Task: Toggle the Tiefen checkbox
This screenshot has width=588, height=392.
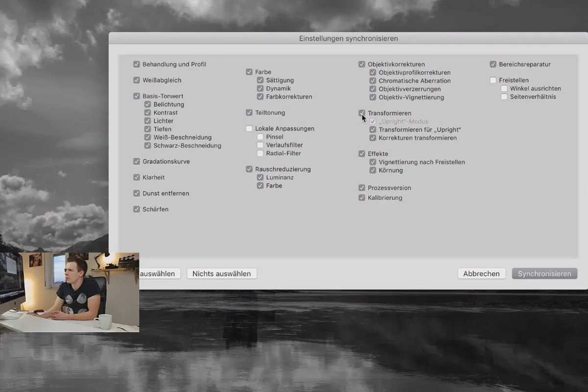Action: click(x=147, y=129)
